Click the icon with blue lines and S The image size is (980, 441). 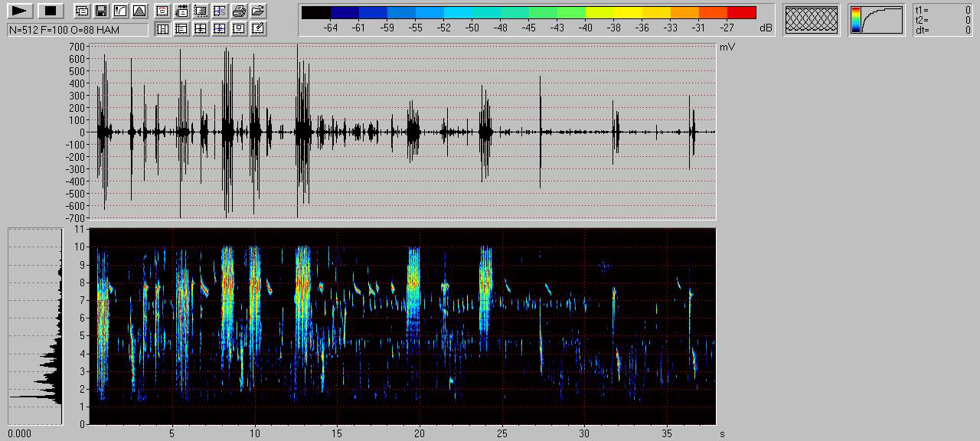(220, 11)
